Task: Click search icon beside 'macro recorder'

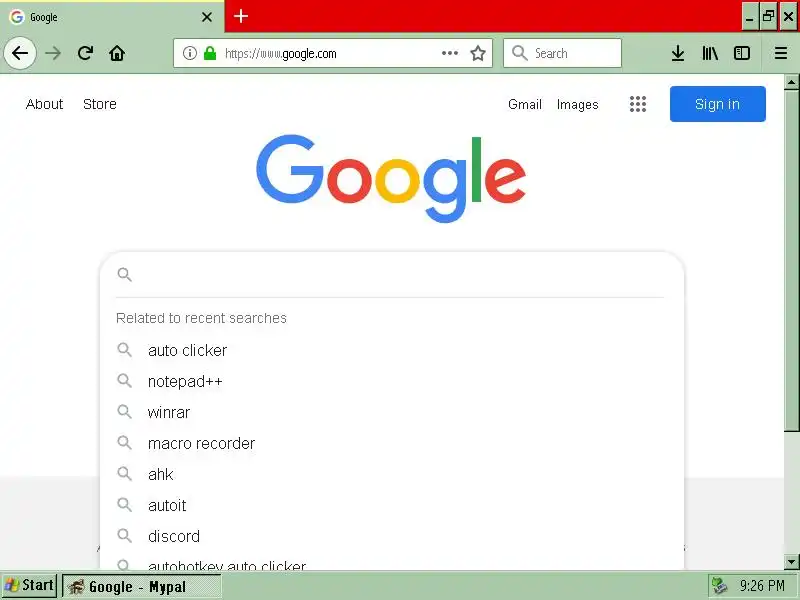Action: pyautogui.click(x=124, y=442)
